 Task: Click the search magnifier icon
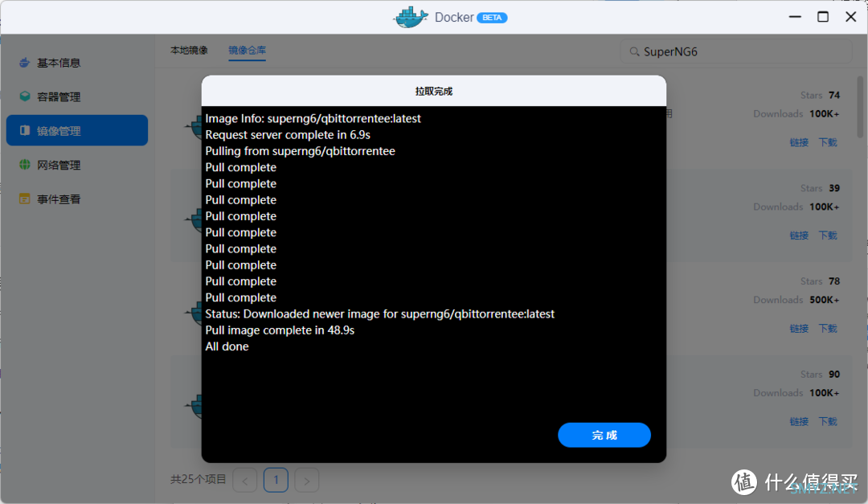pos(634,51)
